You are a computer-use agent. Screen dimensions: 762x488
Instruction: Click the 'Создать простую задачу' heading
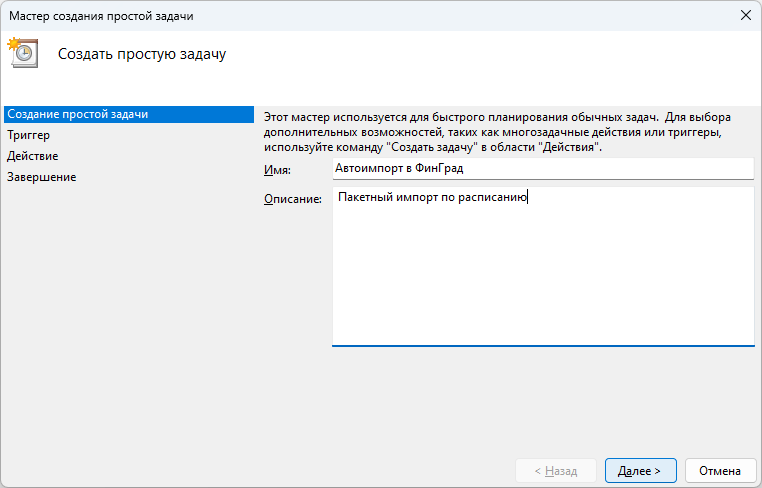(x=142, y=54)
